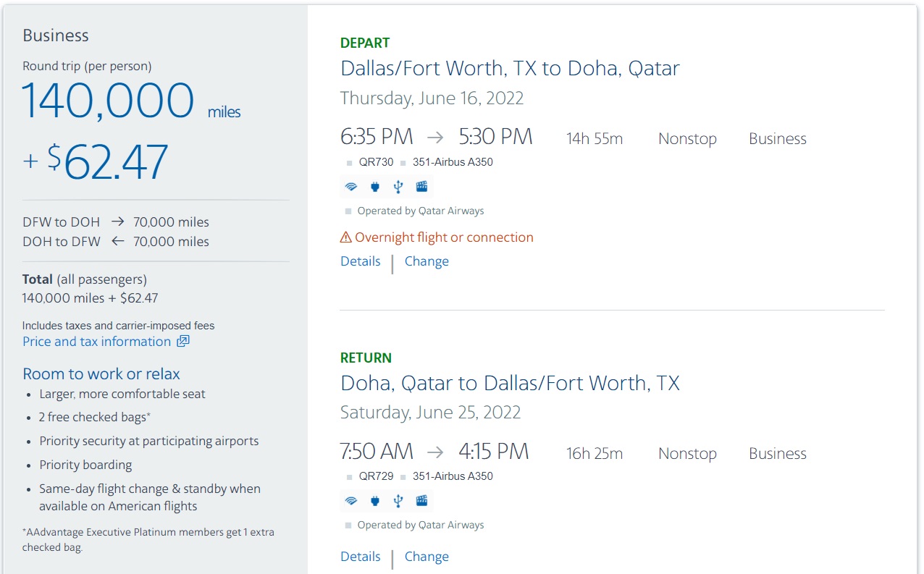The width and height of the screenshot is (924, 574).
Task: Click the QR729 flight number
Action: pyautogui.click(x=376, y=476)
